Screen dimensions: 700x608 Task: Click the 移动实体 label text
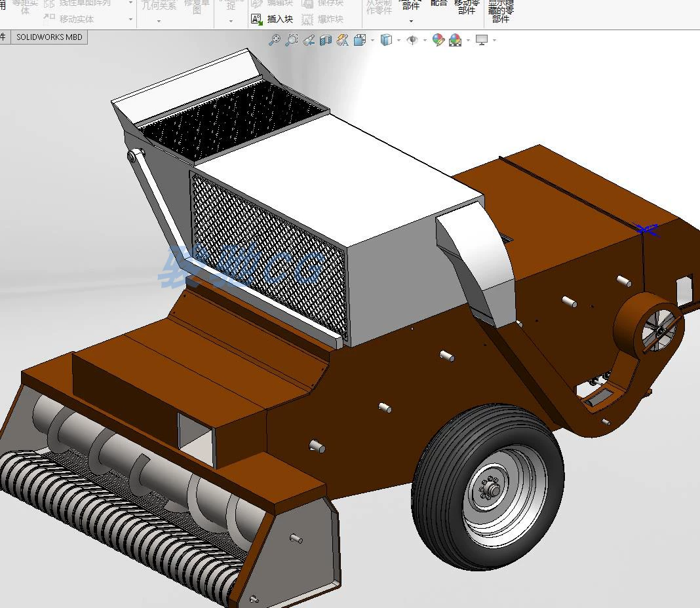click(76, 19)
